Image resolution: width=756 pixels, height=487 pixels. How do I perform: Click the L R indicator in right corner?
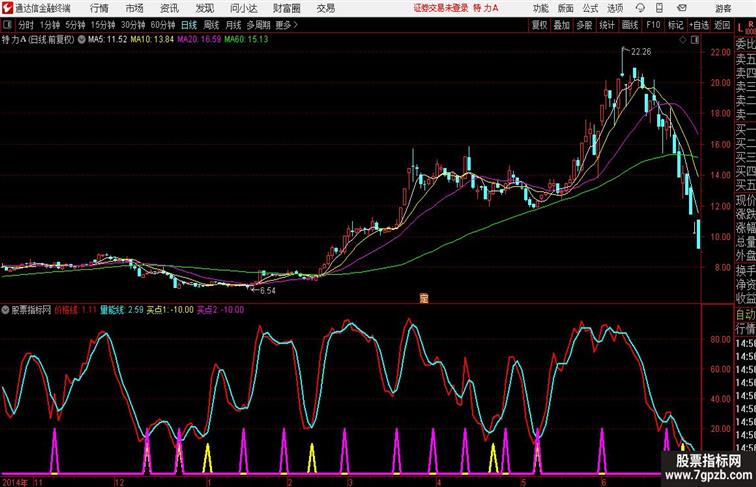click(x=745, y=27)
